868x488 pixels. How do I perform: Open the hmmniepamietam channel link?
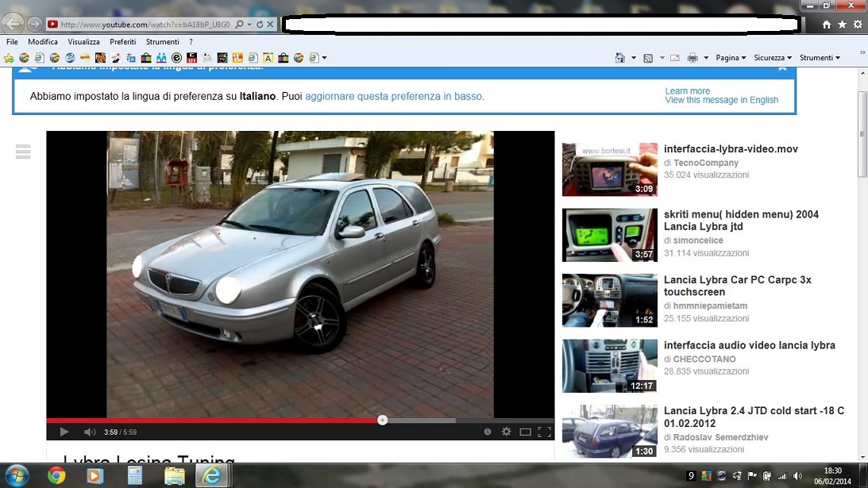tap(710, 305)
